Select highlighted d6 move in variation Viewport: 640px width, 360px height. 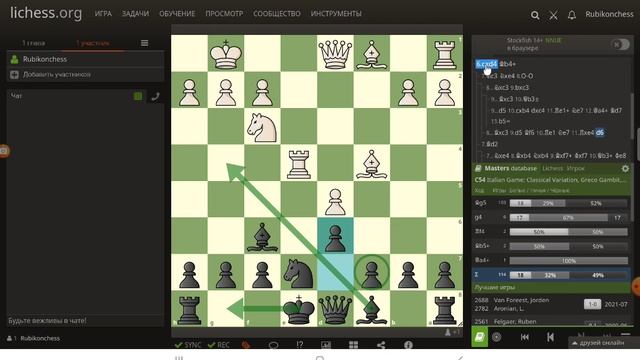[x=600, y=133]
